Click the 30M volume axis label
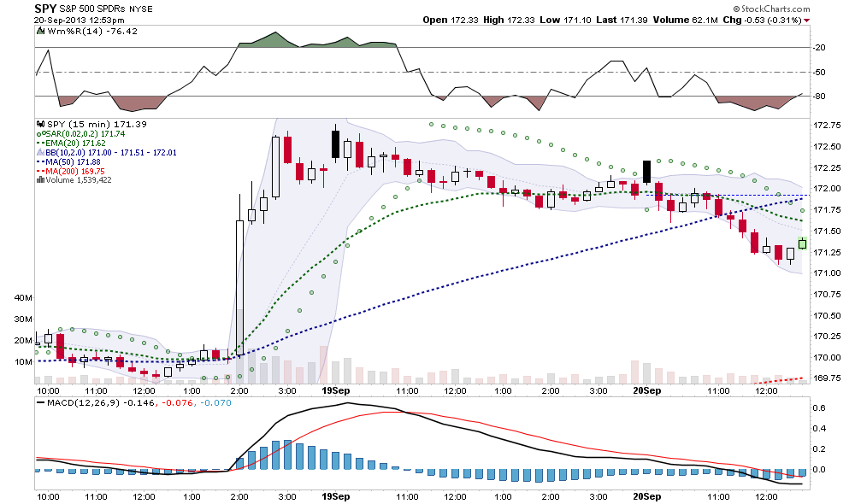855x504 pixels. [x=23, y=319]
